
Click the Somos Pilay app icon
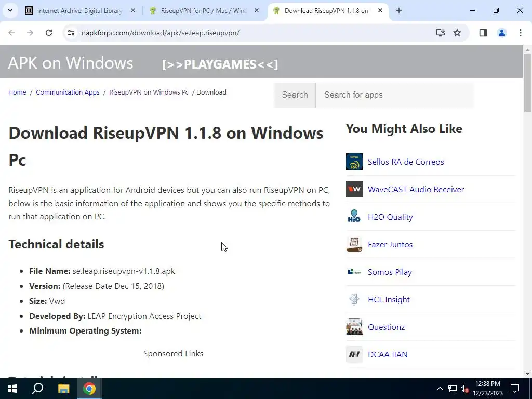[x=354, y=272]
